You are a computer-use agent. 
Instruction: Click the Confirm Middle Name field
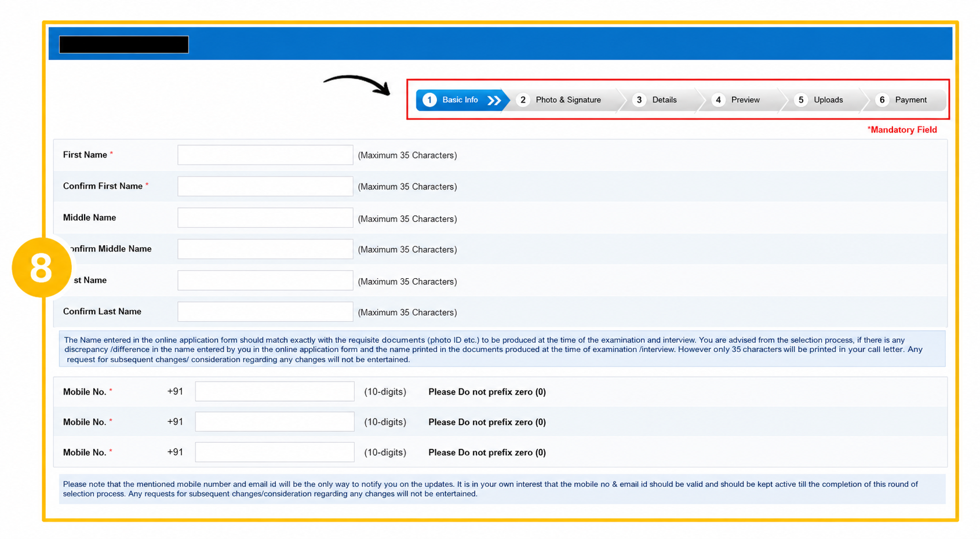pyautogui.click(x=265, y=249)
